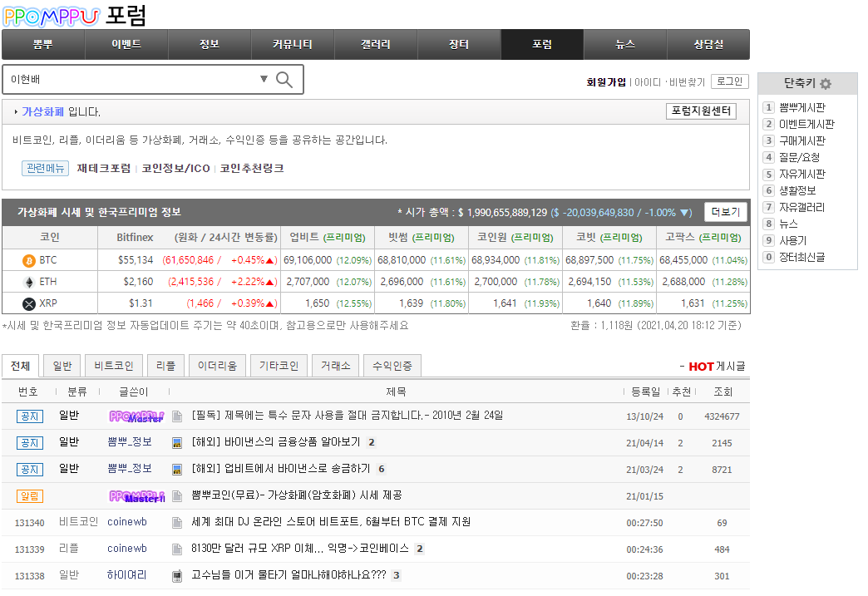Open shortcut settings gear icon
The height and width of the screenshot is (596, 868).
click(826, 84)
